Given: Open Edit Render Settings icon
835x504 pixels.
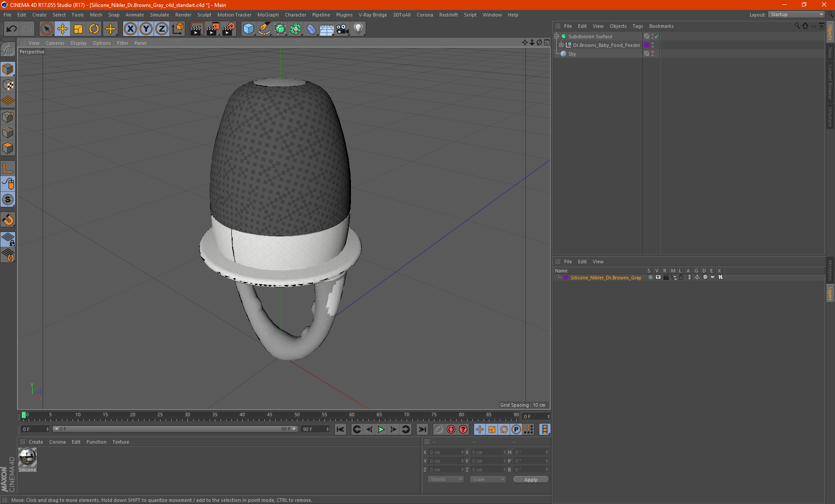Looking at the screenshot, I should click(x=229, y=29).
